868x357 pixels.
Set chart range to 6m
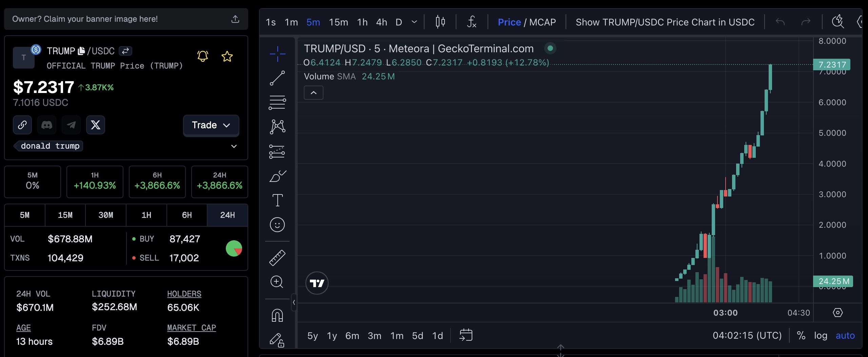pyautogui.click(x=352, y=336)
